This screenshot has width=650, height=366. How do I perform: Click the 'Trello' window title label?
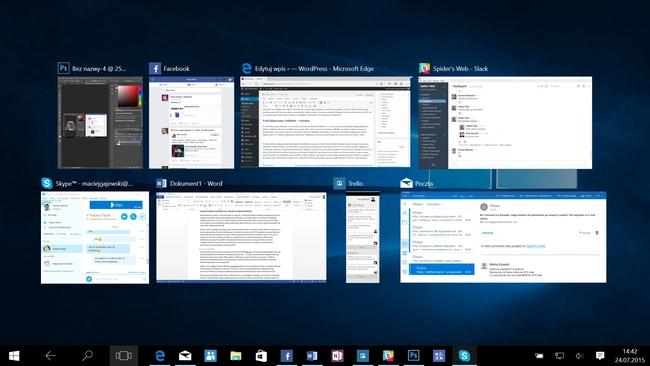(x=355, y=184)
